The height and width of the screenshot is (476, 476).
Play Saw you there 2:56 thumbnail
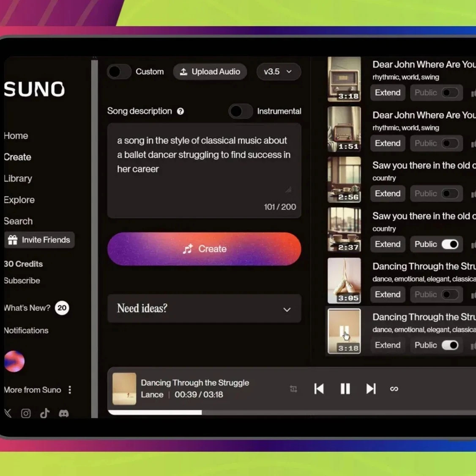click(344, 179)
